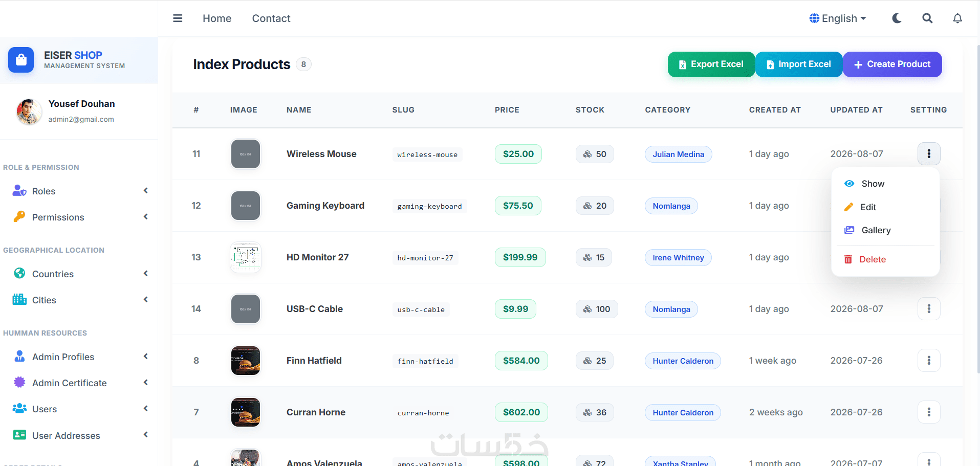
Task: Click the Create Product button
Action: click(892, 64)
